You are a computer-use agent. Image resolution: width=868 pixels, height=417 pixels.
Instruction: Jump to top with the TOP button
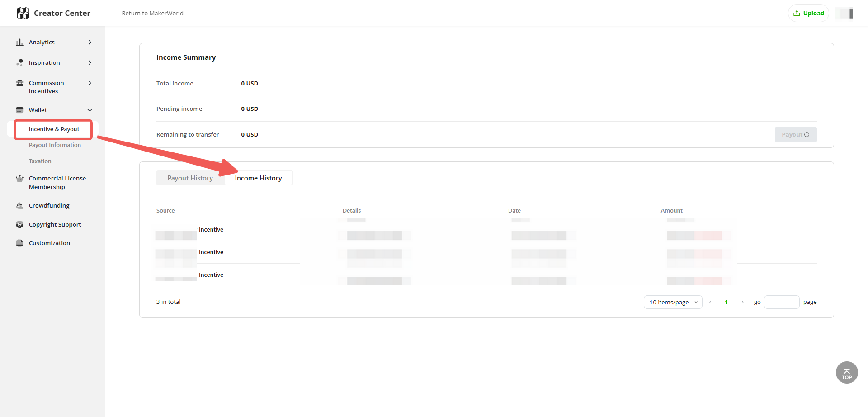click(x=847, y=372)
